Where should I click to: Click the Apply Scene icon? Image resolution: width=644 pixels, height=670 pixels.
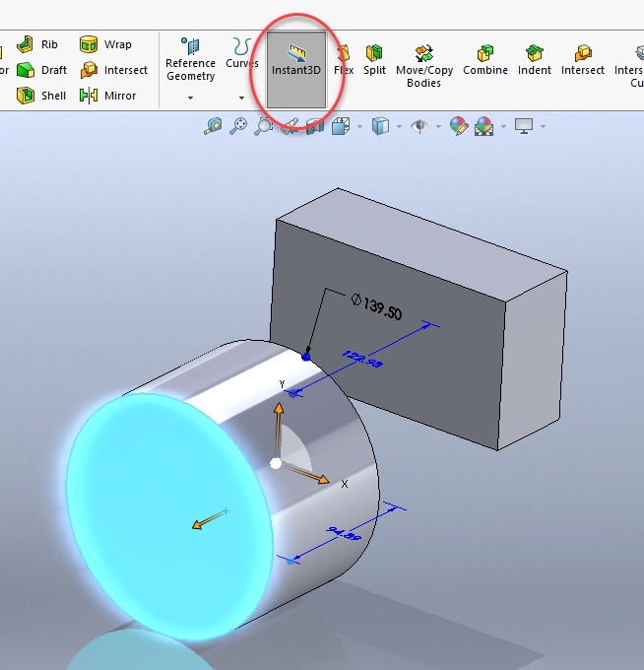tap(483, 126)
